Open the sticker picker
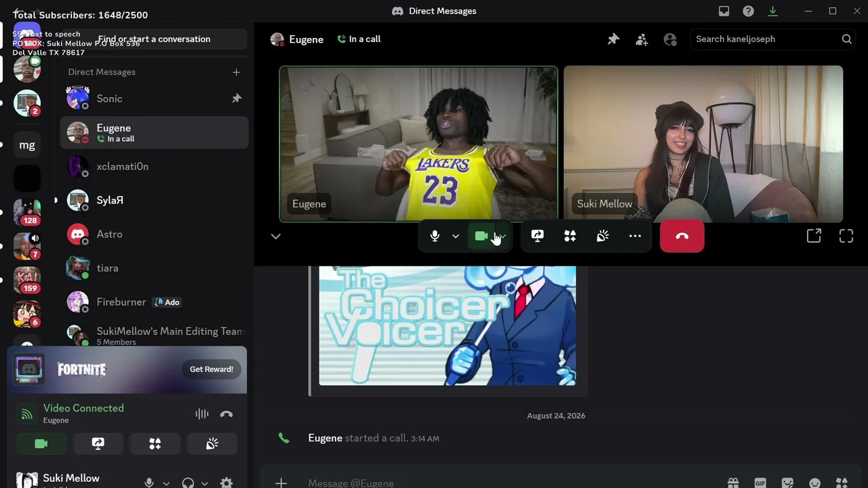Viewport: 868px width, 488px height. (x=787, y=483)
